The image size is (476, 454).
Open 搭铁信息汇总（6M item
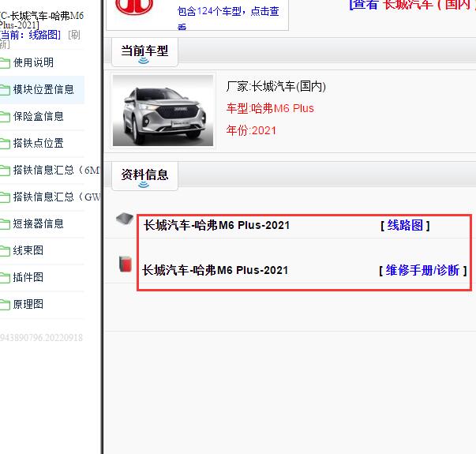click(x=57, y=171)
